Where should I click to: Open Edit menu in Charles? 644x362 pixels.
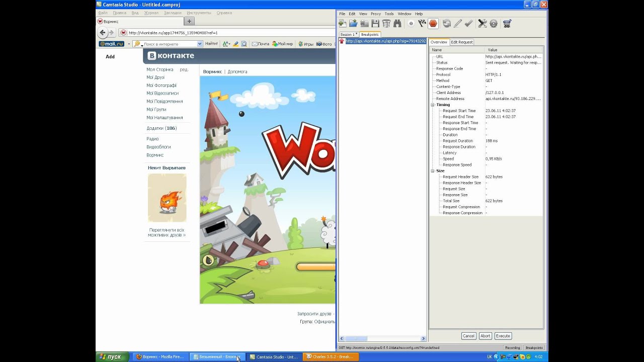(x=352, y=14)
